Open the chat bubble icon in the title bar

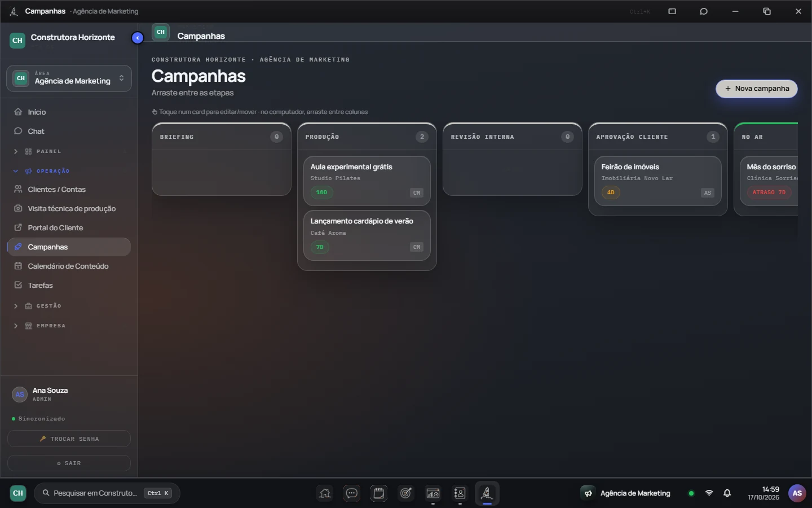point(704,11)
